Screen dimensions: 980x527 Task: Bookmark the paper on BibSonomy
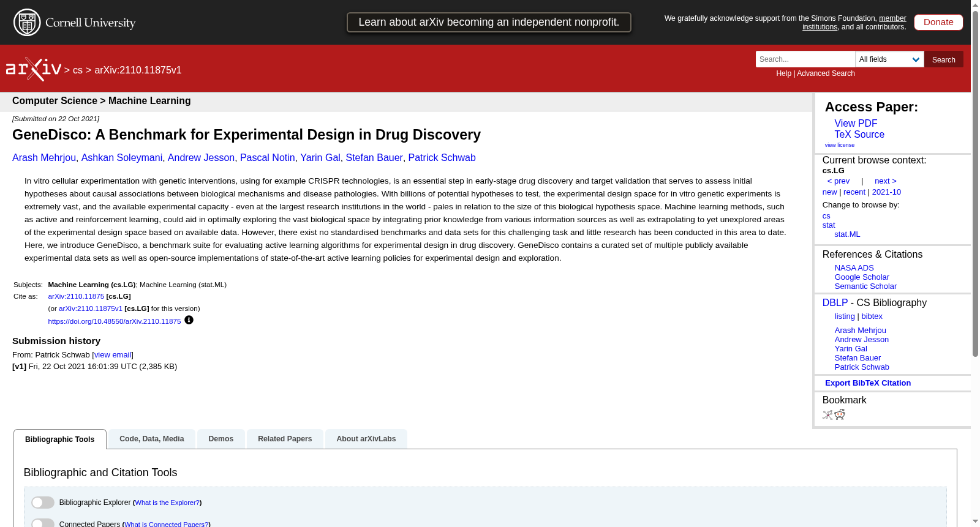(x=827, y=415)
